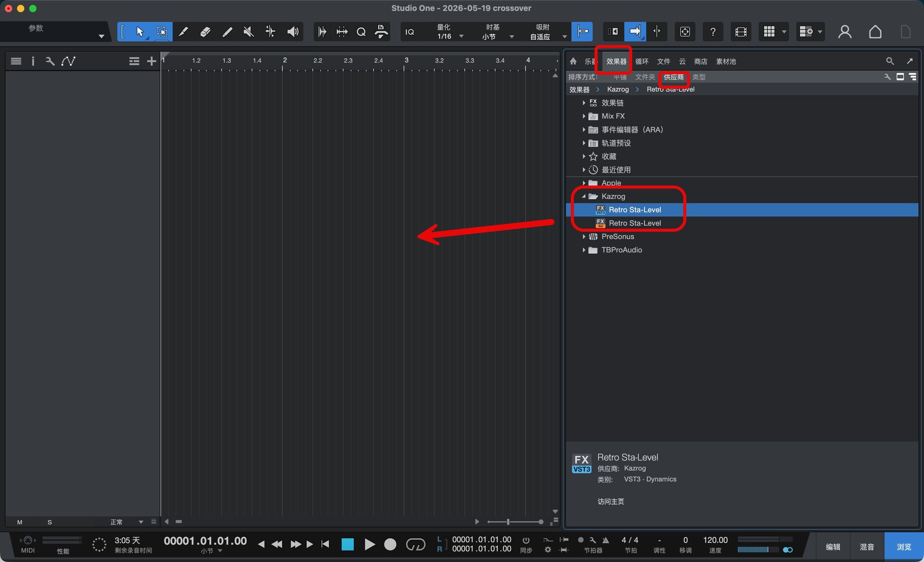Toggle the cursor follows edit position button

[657, 32]
